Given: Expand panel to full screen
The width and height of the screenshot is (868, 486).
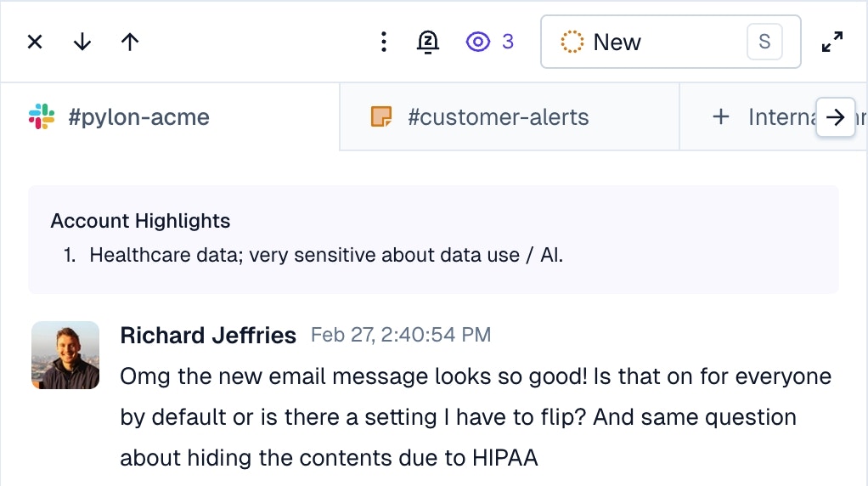Looking at the screenshot, I should pyautogui.click(x=832, y=42).
